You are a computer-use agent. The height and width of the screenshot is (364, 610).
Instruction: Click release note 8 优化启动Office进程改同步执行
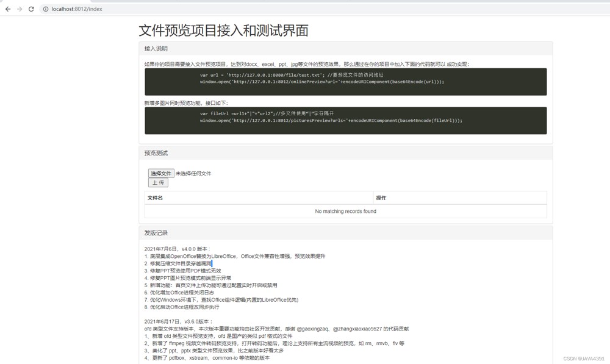tap(182, 307)
